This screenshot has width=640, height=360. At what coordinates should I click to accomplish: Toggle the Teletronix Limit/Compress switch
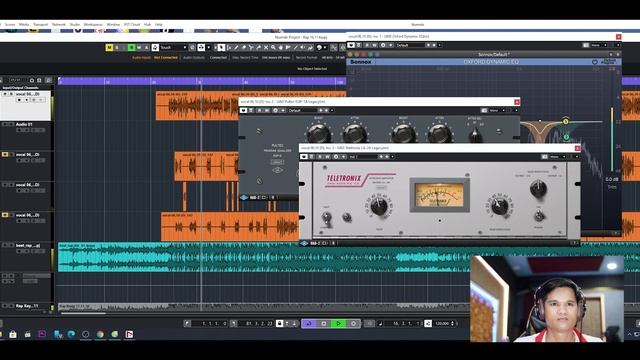[x=327, y=218]
